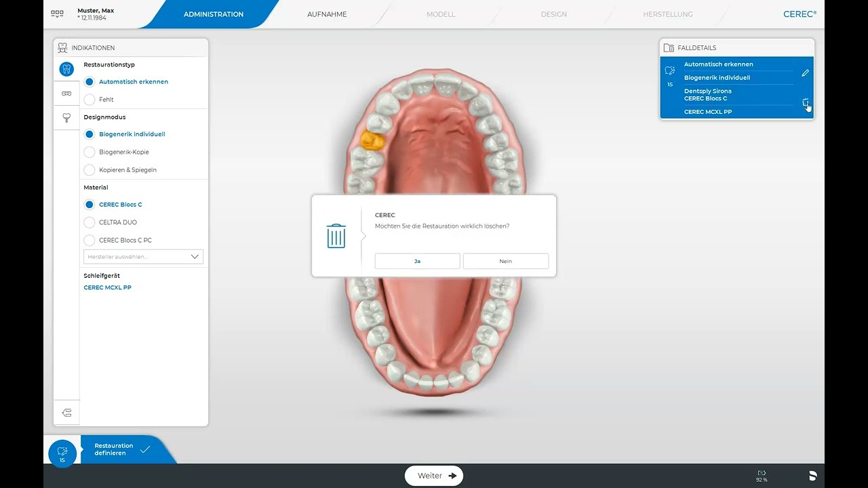Click the Dentsply Sirona CEREC Blocs C row in Falldetails
Screen dimensions: 868x488
click(x=708, y=95)
